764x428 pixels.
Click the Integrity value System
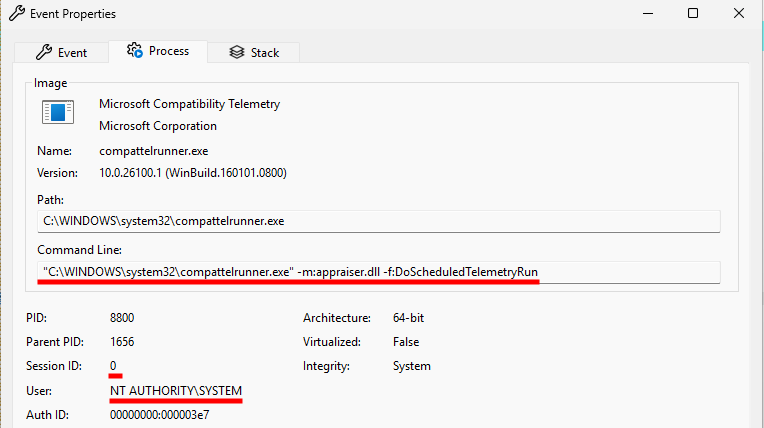click(x=412, y=366)
